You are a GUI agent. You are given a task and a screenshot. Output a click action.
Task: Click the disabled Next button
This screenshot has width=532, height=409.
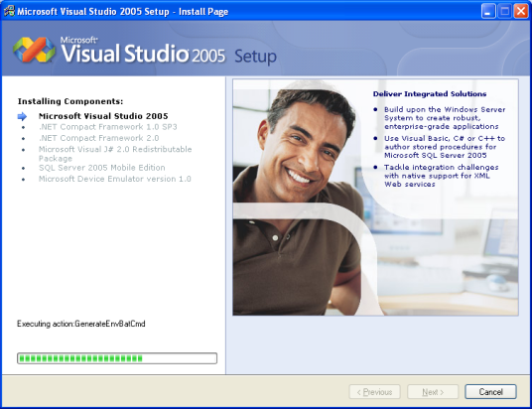pos(433,392)
